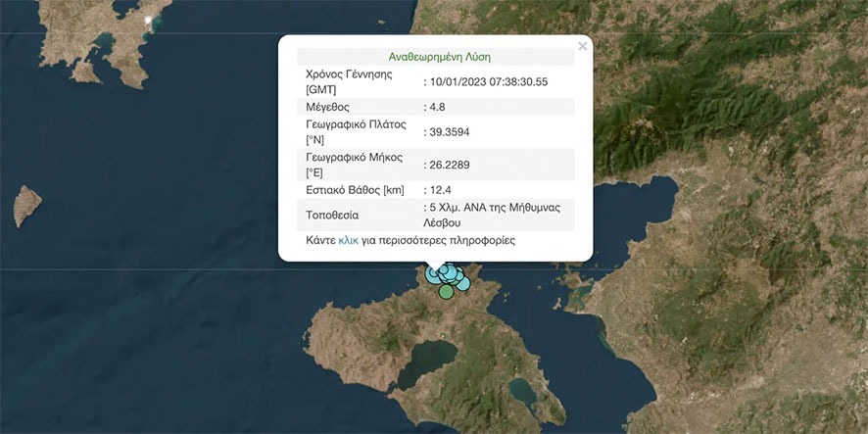Click the Τοποθεσία row label
Screen dimensions: 868x434
point(334,214)
